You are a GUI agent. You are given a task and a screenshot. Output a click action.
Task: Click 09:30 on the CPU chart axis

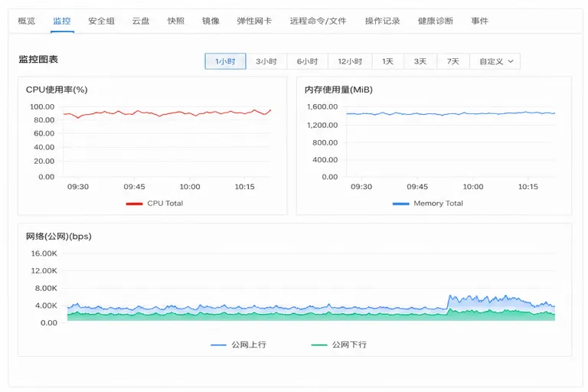pyautogui.click(x=78, y=187)
